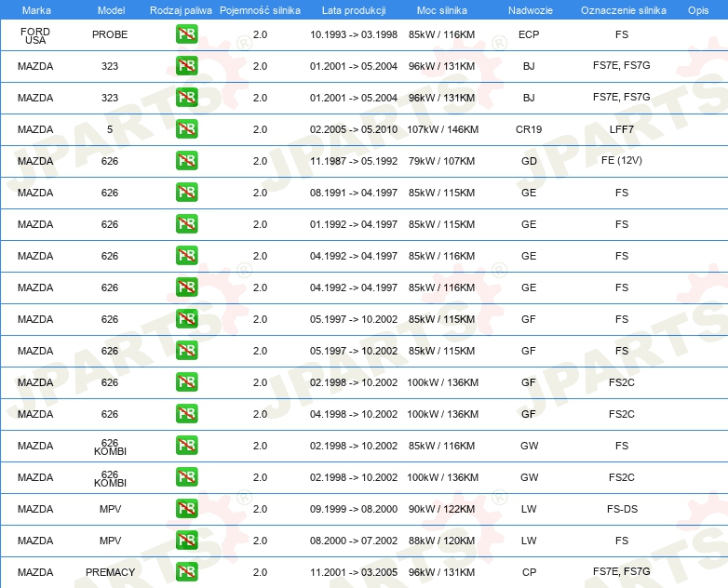Click the Model column header
728x588 pixels.
click(x=111, y=10)
